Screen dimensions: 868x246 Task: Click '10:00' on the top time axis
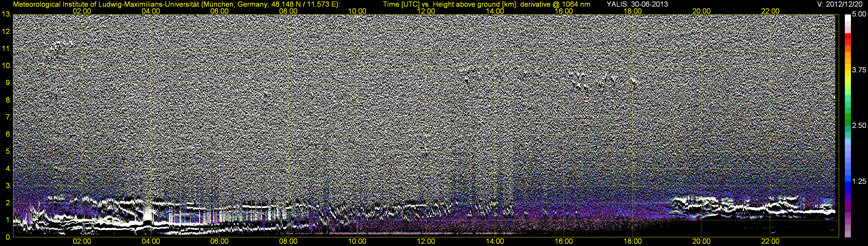pyautogui.click(x=357, y=11)
